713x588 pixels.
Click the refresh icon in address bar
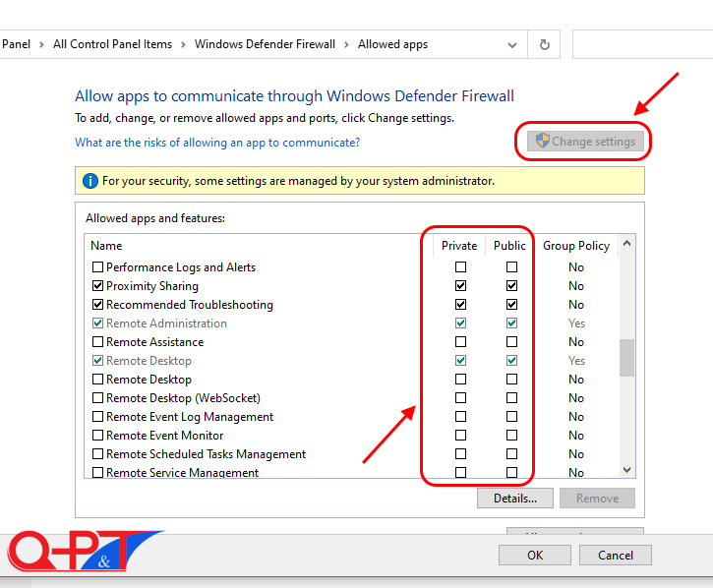544,44
